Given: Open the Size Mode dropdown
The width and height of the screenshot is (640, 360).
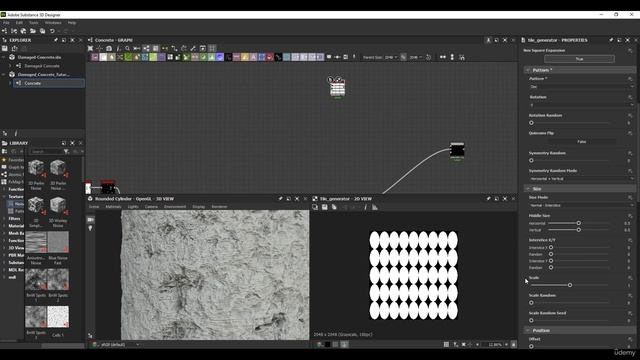Looking at the screenshot, I should click(582, 205).
